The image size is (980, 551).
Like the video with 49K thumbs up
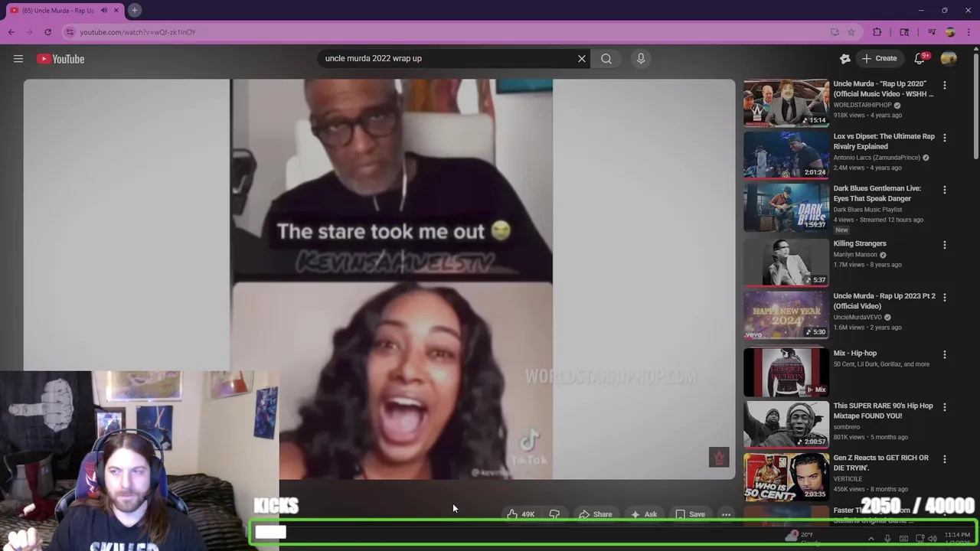point(521,514)
